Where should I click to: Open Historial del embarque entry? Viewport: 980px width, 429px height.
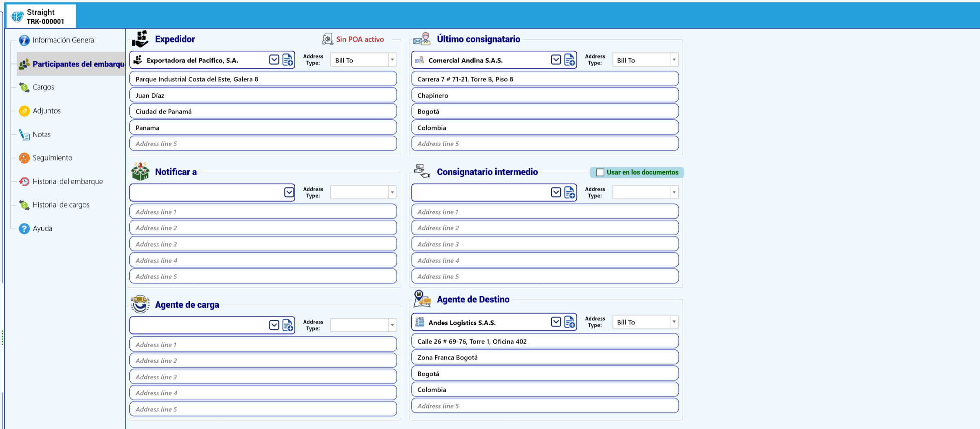pyautogui.click(x=67, y=181)
